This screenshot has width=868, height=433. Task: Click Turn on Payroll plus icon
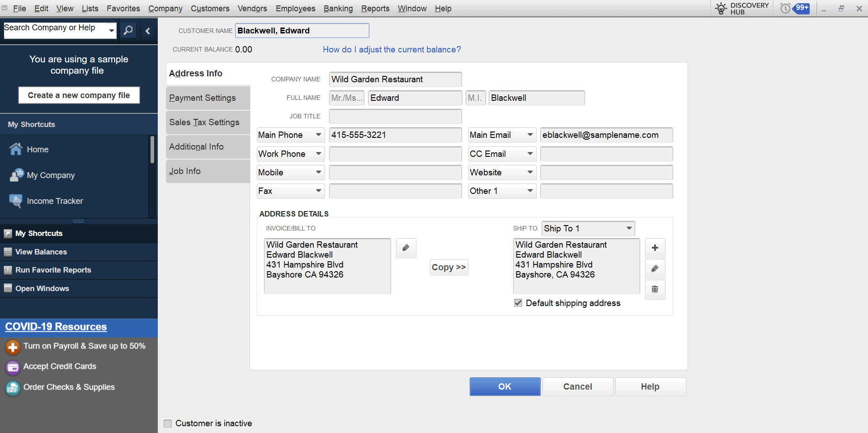(13, 347)
